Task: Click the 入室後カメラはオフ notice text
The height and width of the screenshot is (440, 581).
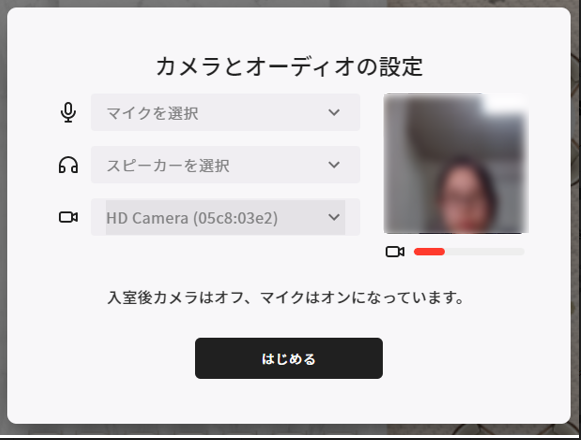Action: [285, 297]
